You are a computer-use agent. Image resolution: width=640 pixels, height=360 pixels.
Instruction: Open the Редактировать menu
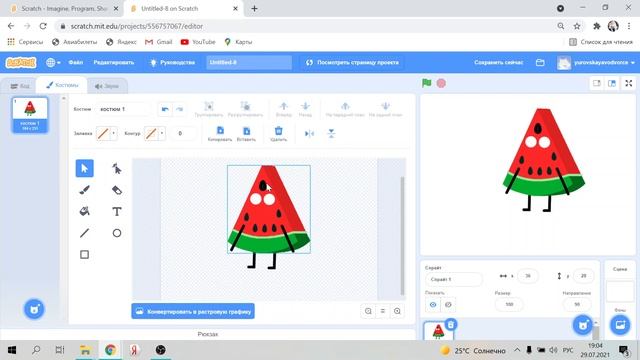pos(114,62)
